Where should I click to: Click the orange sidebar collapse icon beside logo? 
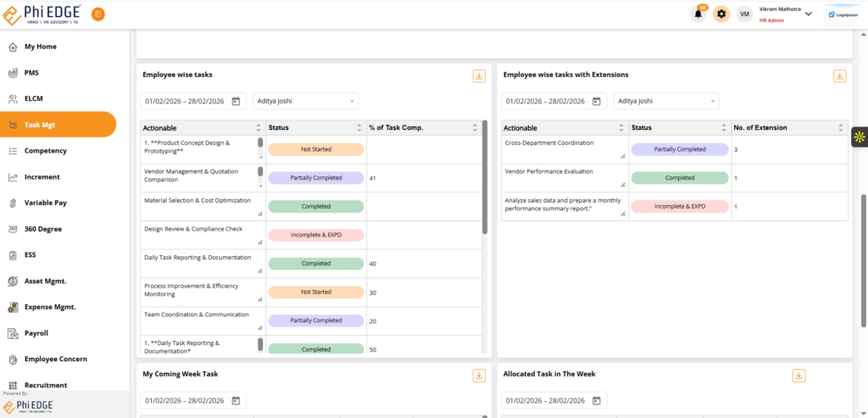pyautogui.click(x=98, y=14)
